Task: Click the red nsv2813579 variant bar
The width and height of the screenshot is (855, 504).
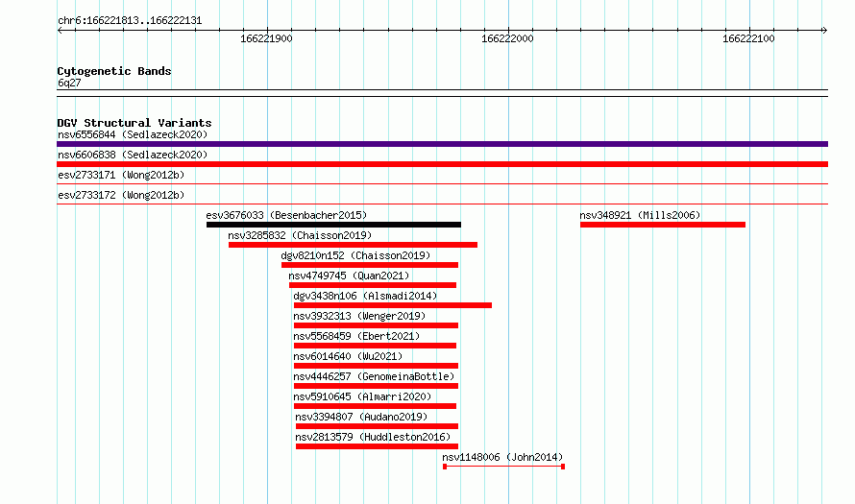Action: [378, 446]
